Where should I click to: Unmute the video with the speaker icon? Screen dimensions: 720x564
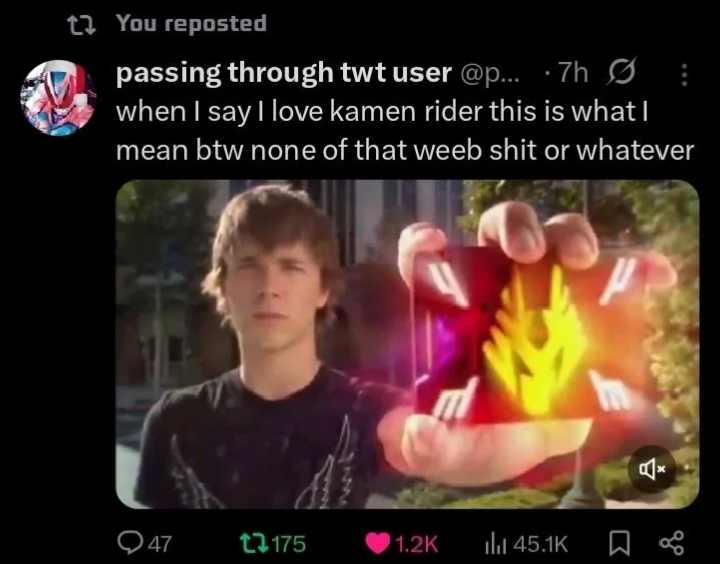652,469
